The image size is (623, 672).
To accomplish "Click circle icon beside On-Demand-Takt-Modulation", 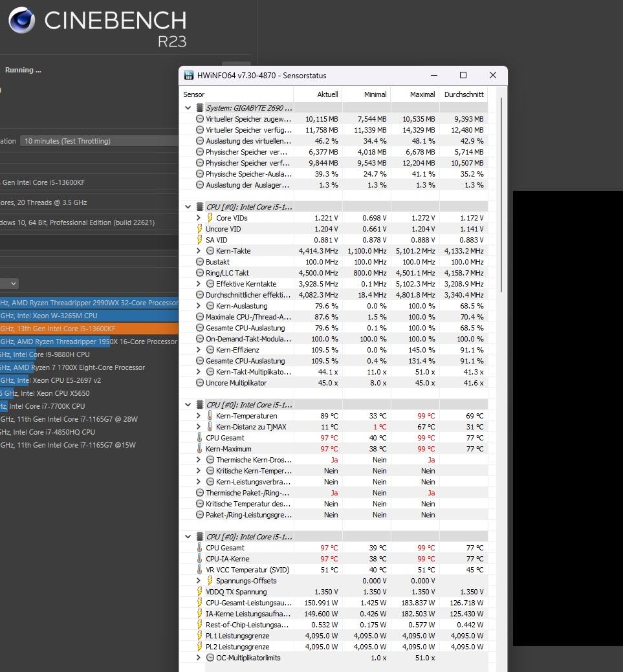I will (200, 339).
